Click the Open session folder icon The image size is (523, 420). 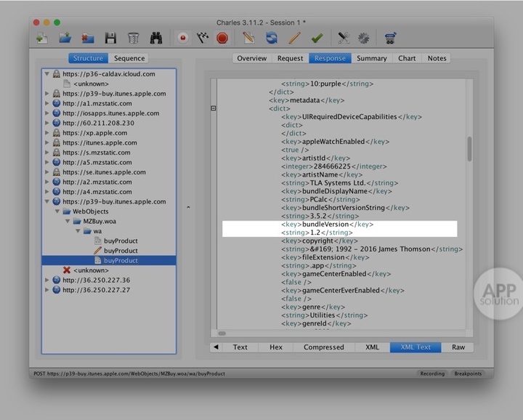(x=65, y=38)
